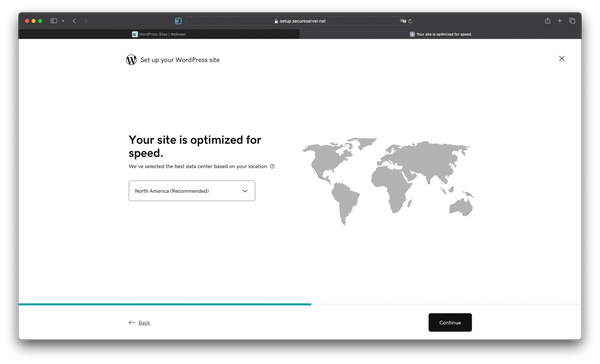This screenshot has height=364, width=600.
Task: Click the setup.secureserver.net address bar
Action: pos(300,21)
